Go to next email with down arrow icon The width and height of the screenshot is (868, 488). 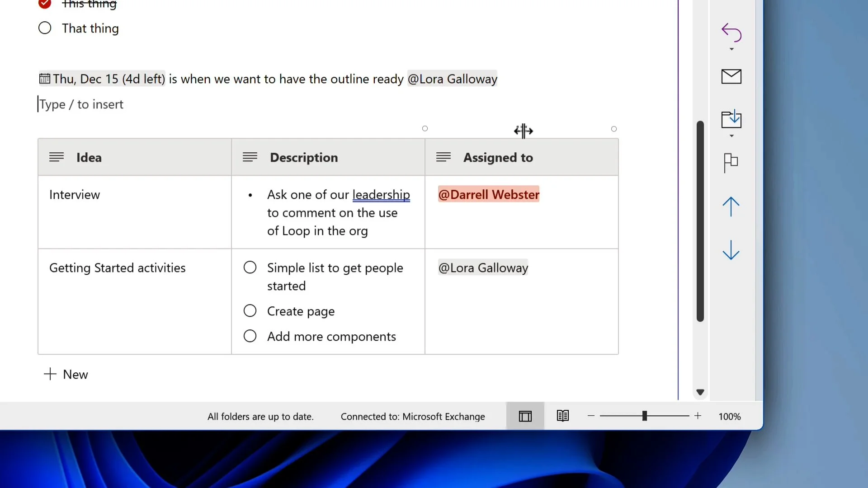point(731,250)
